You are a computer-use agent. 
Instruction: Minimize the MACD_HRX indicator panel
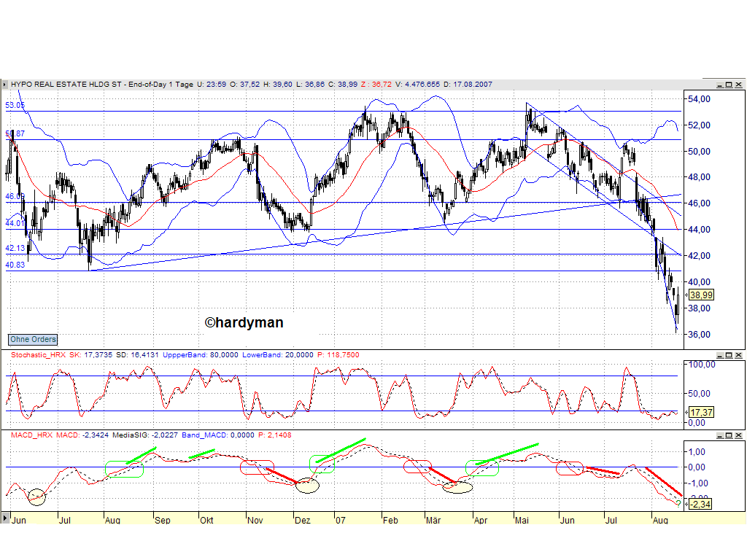[x=720, y=435]
